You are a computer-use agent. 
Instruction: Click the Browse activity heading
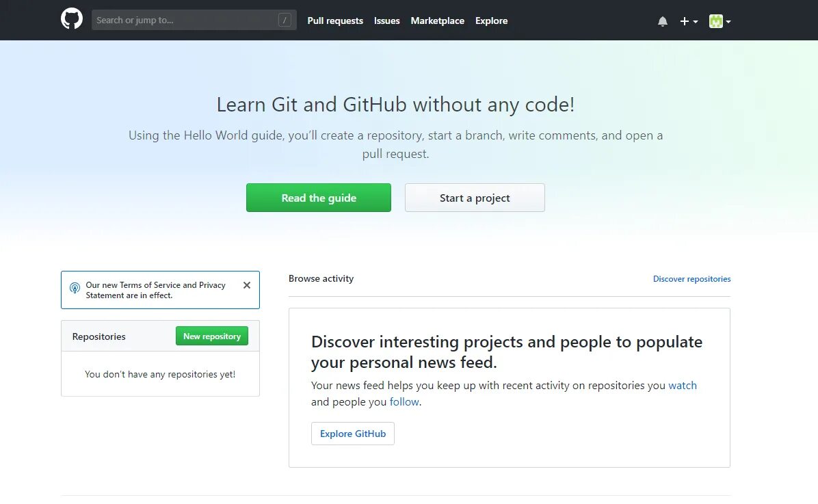pos(321,278)
